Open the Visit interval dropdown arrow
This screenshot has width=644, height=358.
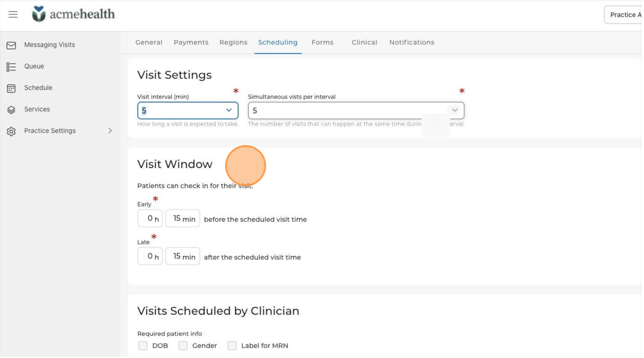(x=229, y=110)
